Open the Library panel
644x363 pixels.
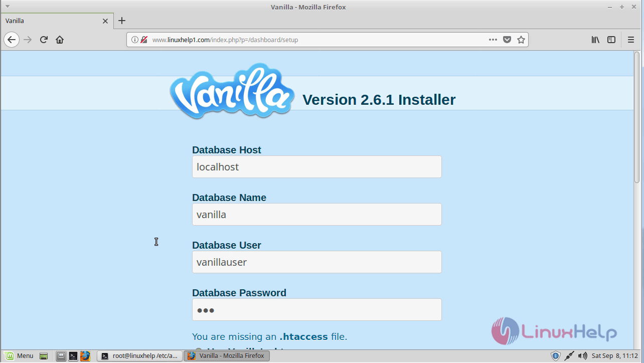[595, 40]
